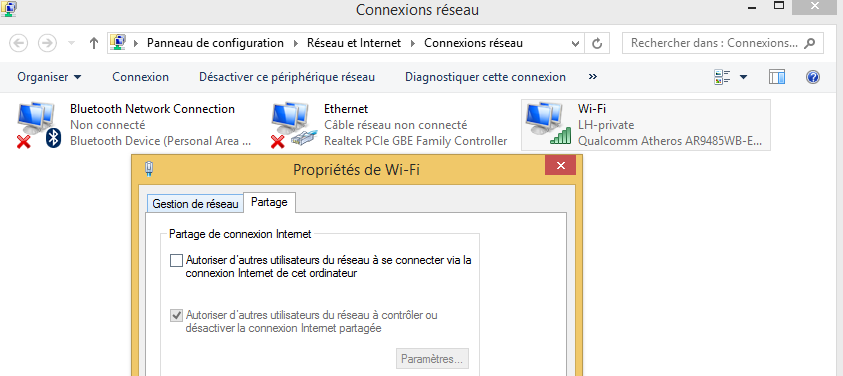Click Désactiver ce périphérique réseau
Viewport: 843px width, 376px height.
pyautogui.click(x=287, y=77)
